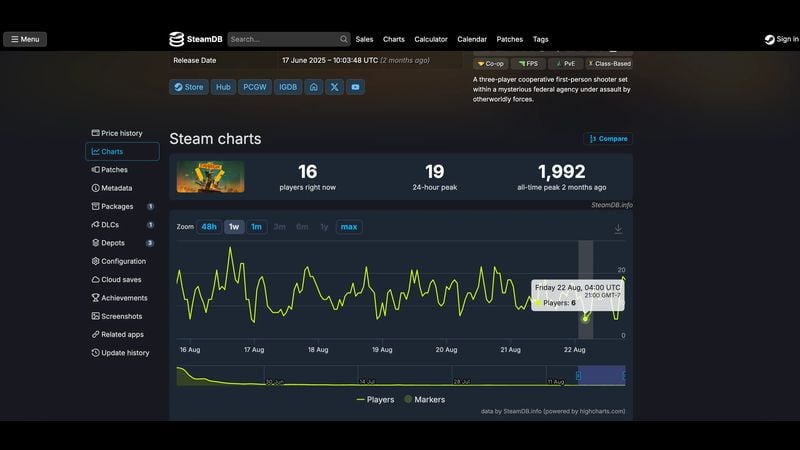Open the PCGW external link
Viewport: 800px width, 450px height.
[x=255, y=87]
